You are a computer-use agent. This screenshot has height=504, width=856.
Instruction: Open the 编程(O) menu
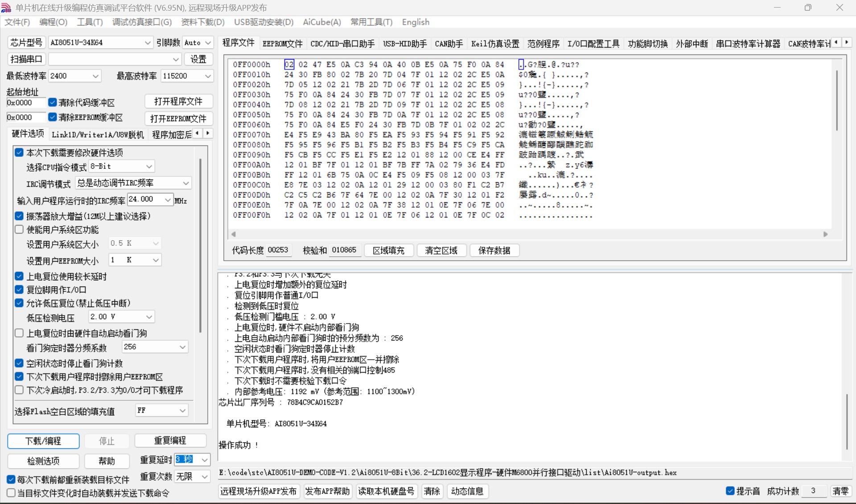pyautogui.click(x=53, y=22)
